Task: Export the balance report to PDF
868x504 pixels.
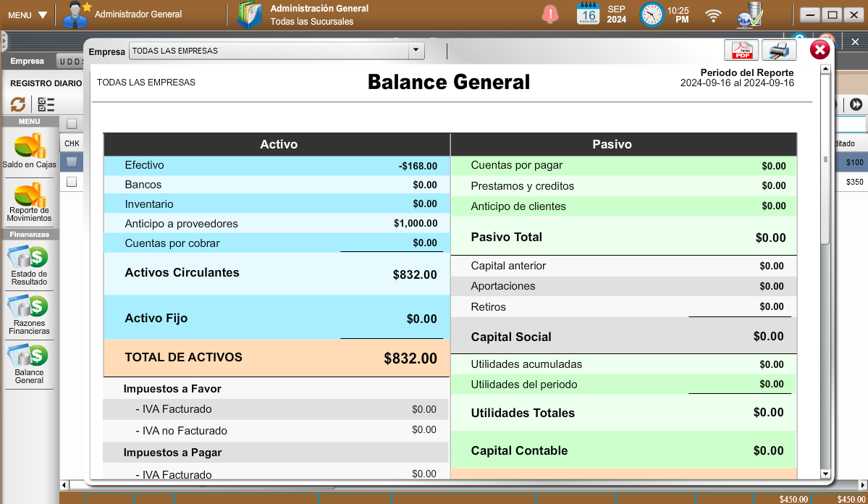Action: [741, 50]
